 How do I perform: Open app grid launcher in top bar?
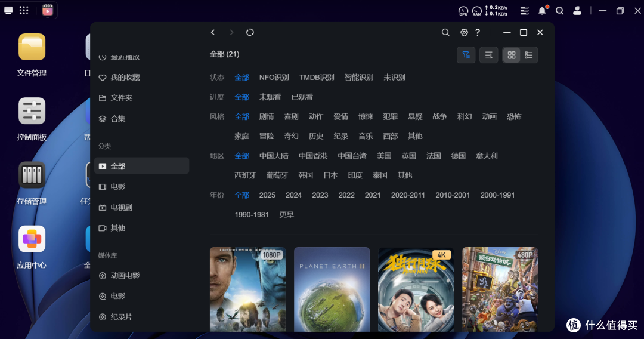pyautogui.click(x=24, y=10)
